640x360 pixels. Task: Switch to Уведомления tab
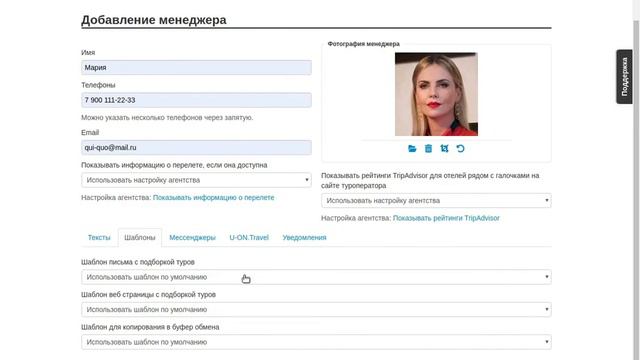click(x=304, y=238)
